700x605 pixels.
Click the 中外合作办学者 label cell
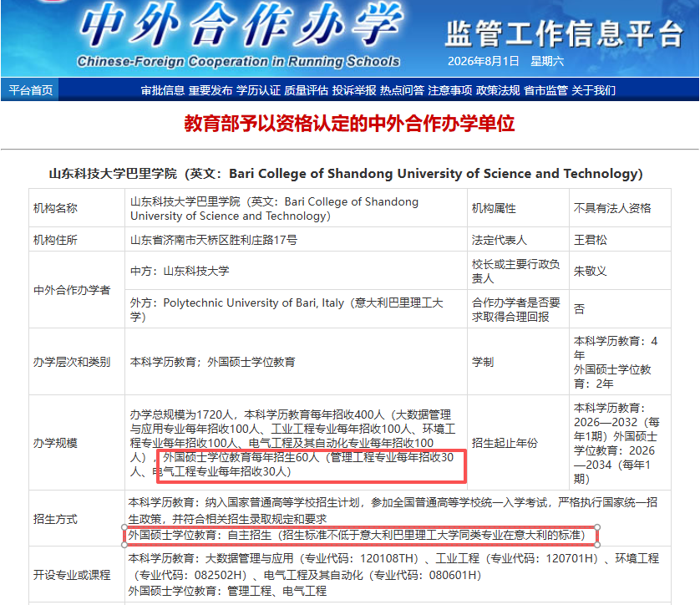77,290
